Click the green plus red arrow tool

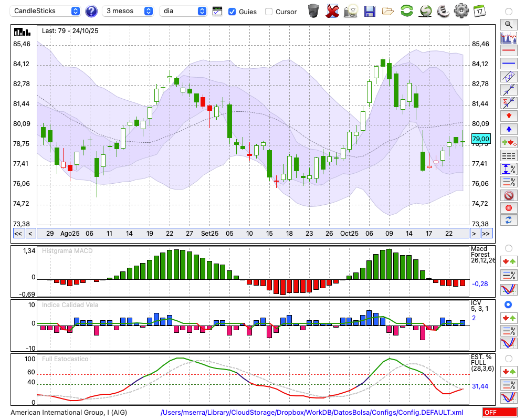509,142
